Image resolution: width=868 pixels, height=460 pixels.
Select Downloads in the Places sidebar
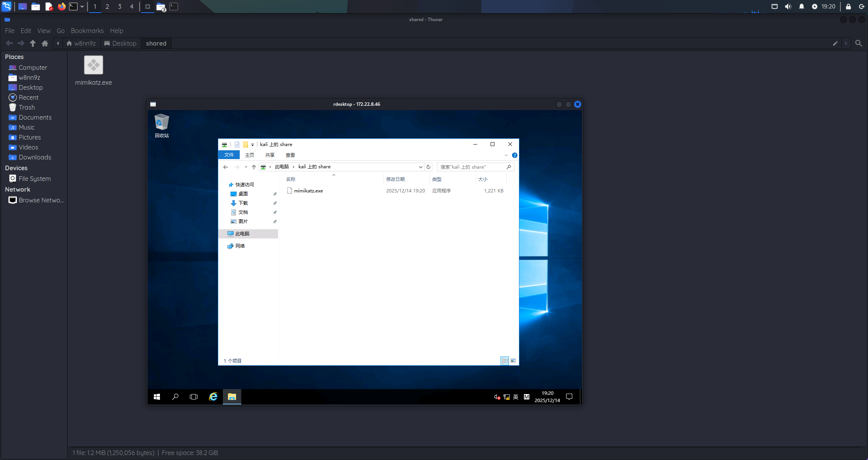click(35, 157)
